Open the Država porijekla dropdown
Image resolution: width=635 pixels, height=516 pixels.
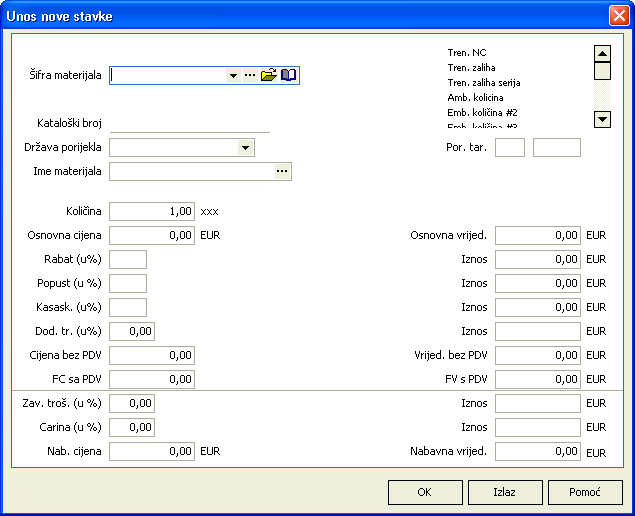tap(246, 147)
